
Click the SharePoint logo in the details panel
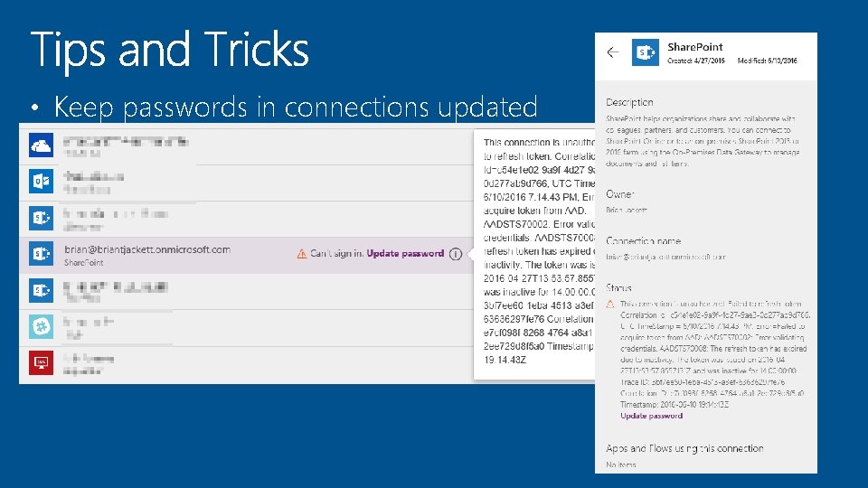click(x=646, y=52)
